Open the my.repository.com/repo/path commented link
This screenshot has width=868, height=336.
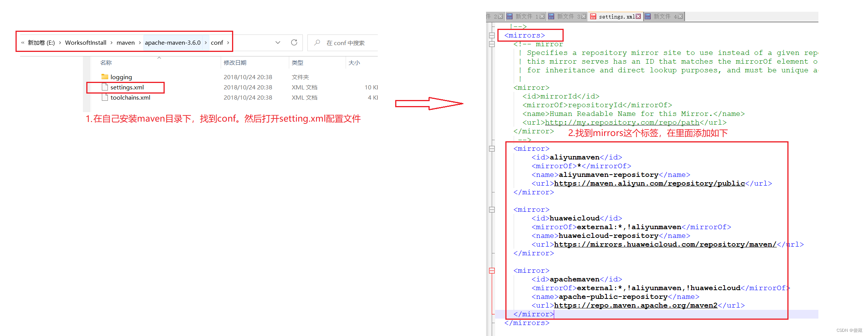click(622, 122)
